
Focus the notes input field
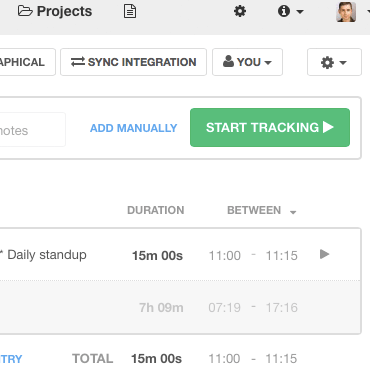(32, 130)
